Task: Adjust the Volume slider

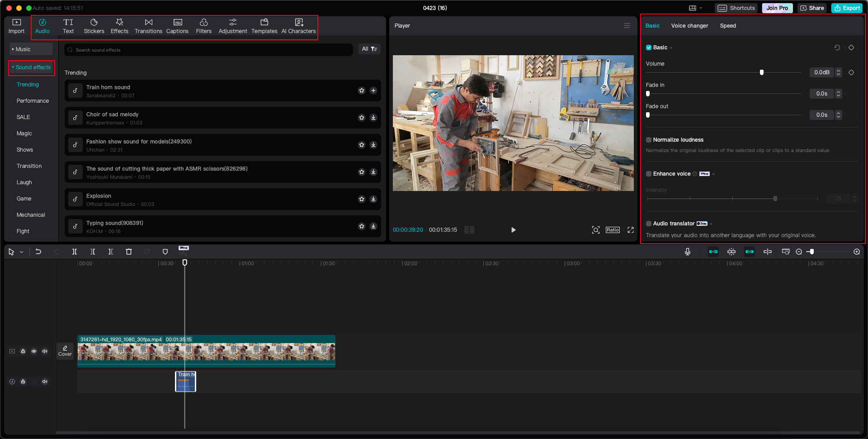Action: (762, 72)
